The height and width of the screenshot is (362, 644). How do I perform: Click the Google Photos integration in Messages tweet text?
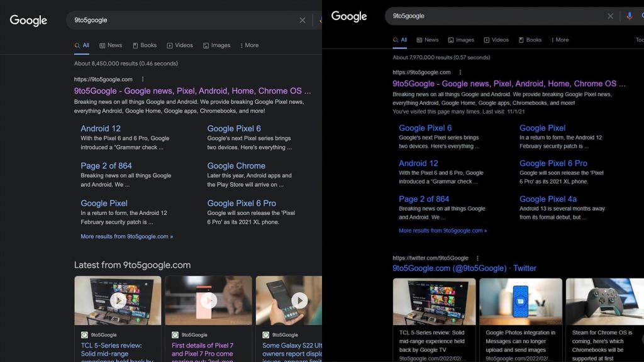[520, 341]
